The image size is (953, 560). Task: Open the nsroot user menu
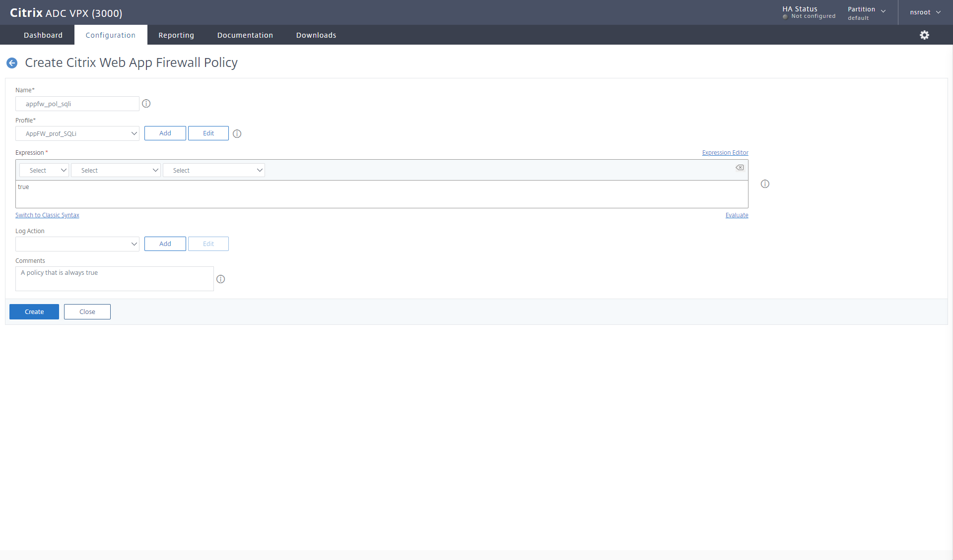point(925,12)
